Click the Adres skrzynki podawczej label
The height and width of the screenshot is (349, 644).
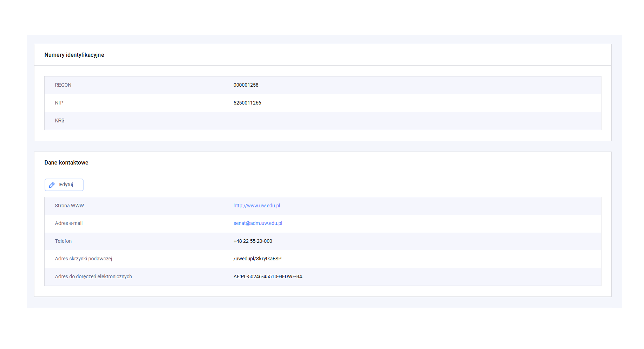83,259
